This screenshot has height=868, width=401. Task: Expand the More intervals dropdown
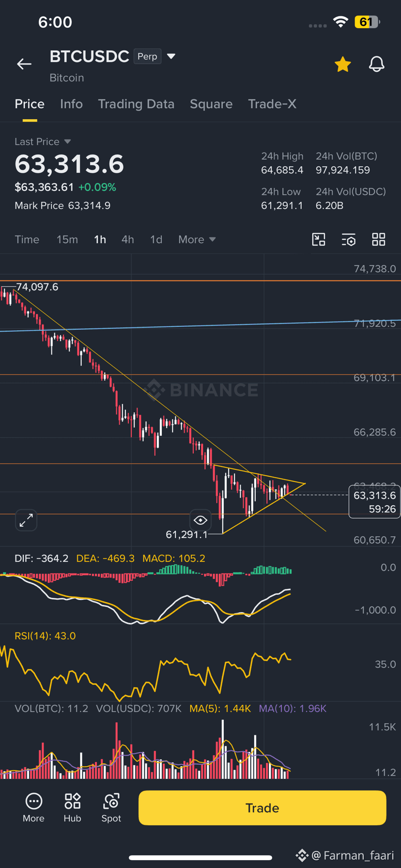point(197,239)
